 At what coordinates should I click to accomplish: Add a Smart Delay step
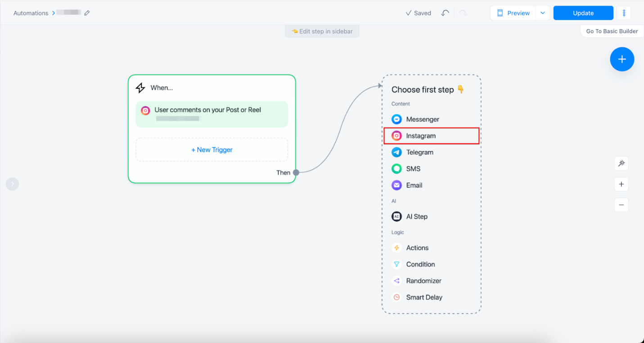coord(424,297)
